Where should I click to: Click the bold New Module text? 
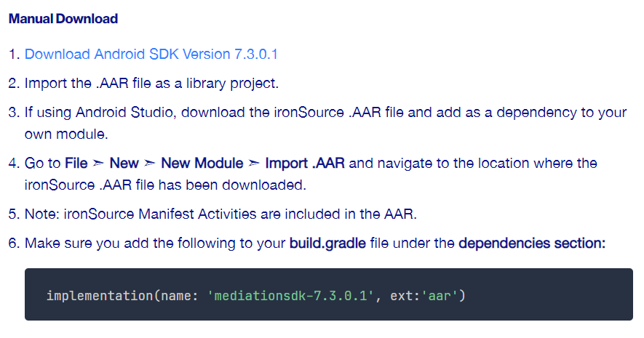coord(202,164)
